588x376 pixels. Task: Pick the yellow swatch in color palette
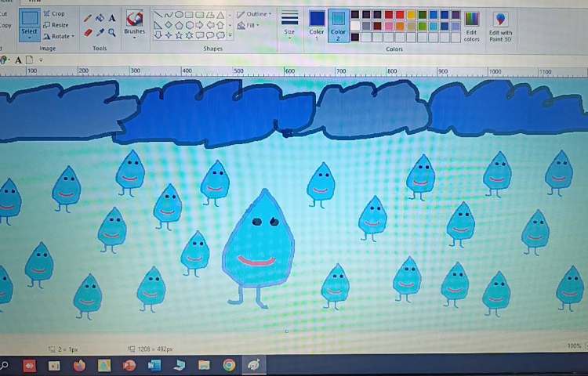pyautogui.click(x=412, y=14)
